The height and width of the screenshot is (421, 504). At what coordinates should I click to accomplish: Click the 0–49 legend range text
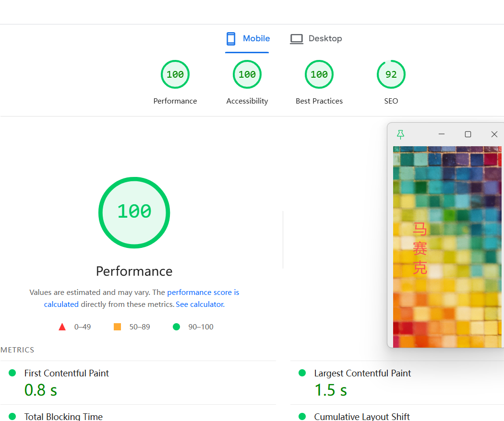pyautogui.click(x=83, y=327)
